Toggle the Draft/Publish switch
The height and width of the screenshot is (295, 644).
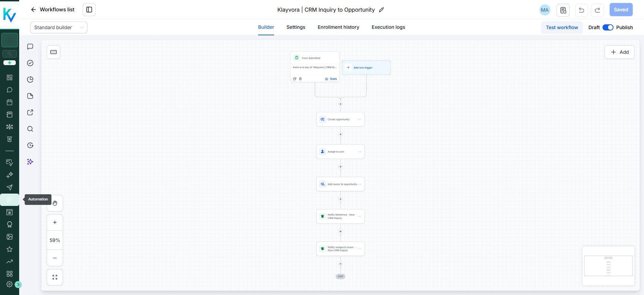[608, 27]
